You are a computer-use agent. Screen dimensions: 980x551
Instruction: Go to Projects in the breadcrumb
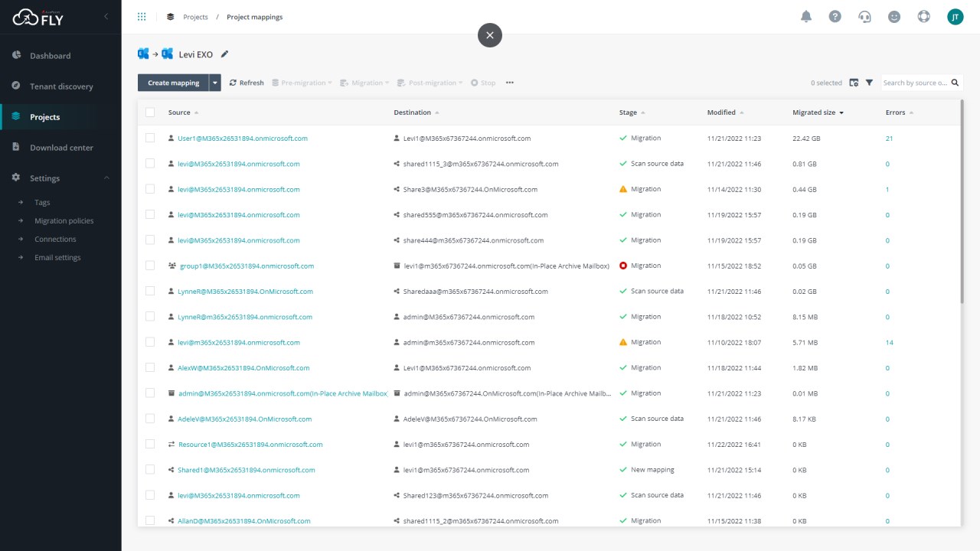[x=195, y=17]
